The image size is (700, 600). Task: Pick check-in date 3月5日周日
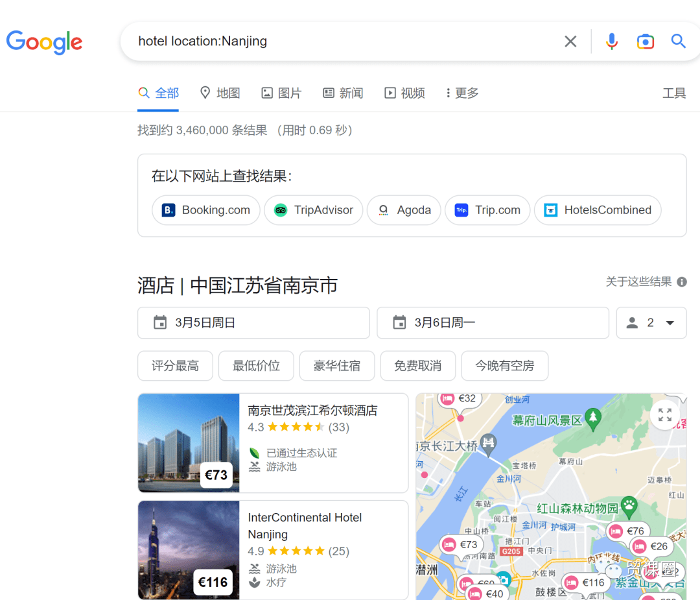(x=253, y=322)
